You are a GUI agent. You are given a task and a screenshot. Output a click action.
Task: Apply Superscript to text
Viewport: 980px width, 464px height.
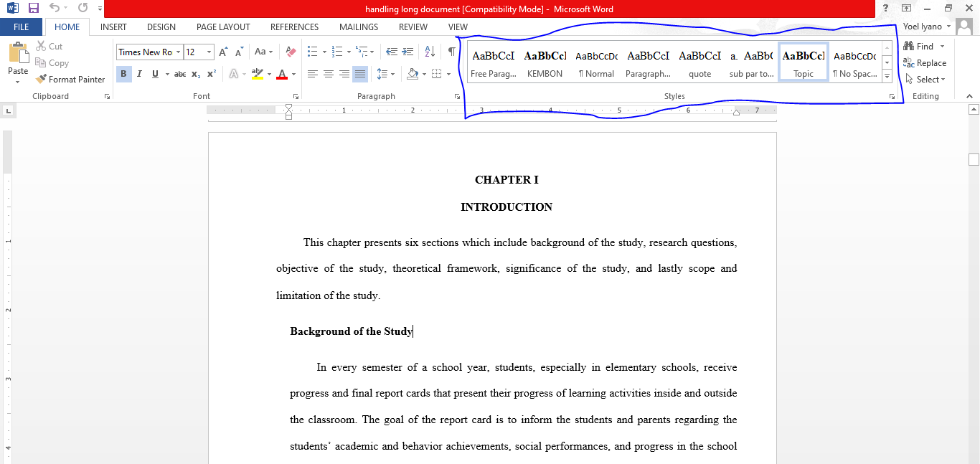(210, 74)
